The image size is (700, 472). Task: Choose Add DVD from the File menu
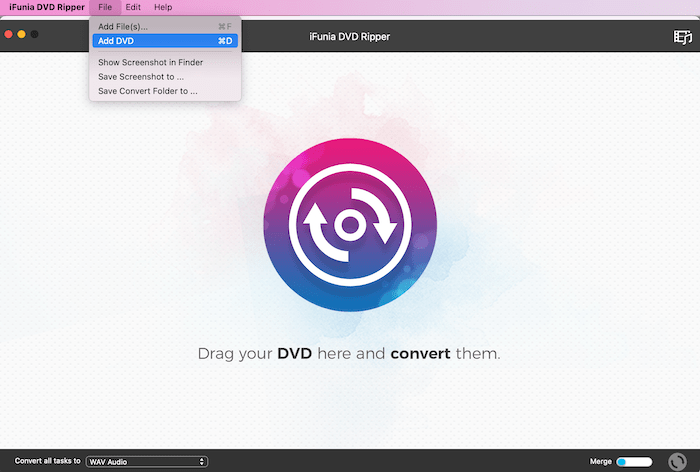click(116, 41)
